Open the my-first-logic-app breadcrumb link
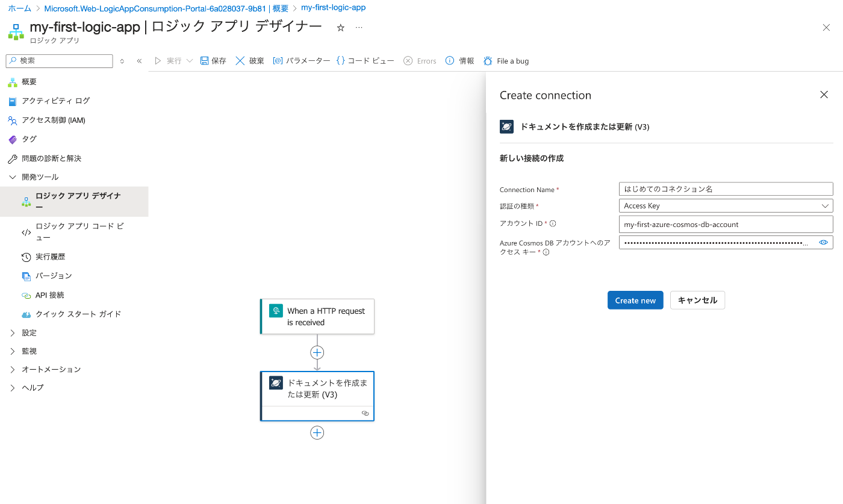This screenshot has width=843, height=504. point(333,8)
